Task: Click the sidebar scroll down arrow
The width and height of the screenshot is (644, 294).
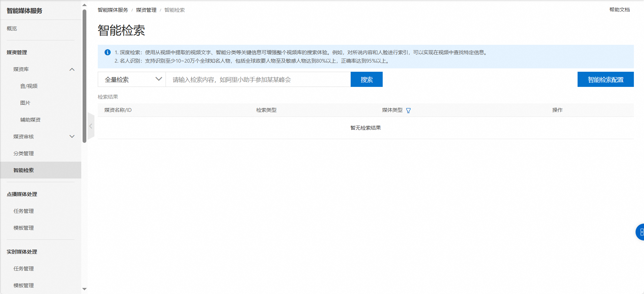Action: pyautogui.click(x=84, y=289)
